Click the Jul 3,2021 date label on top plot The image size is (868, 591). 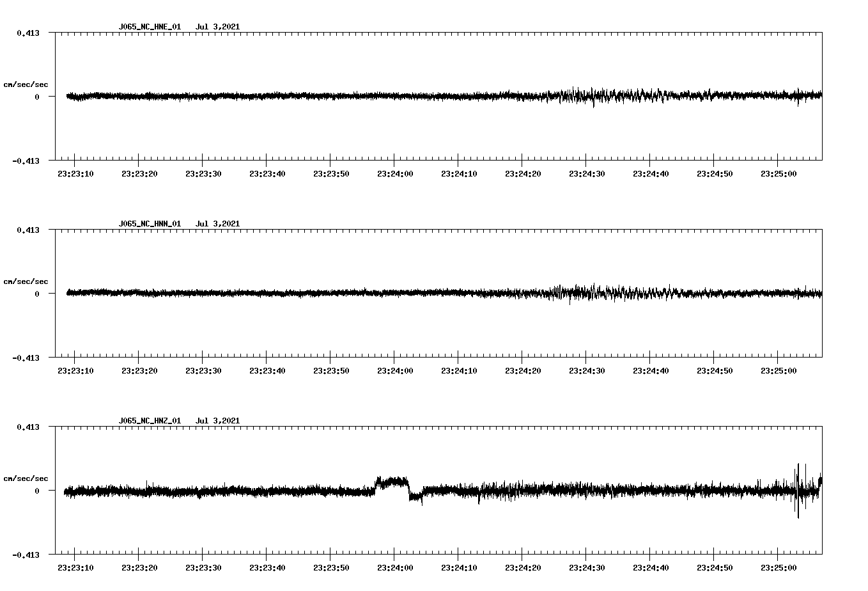point(219,27)
